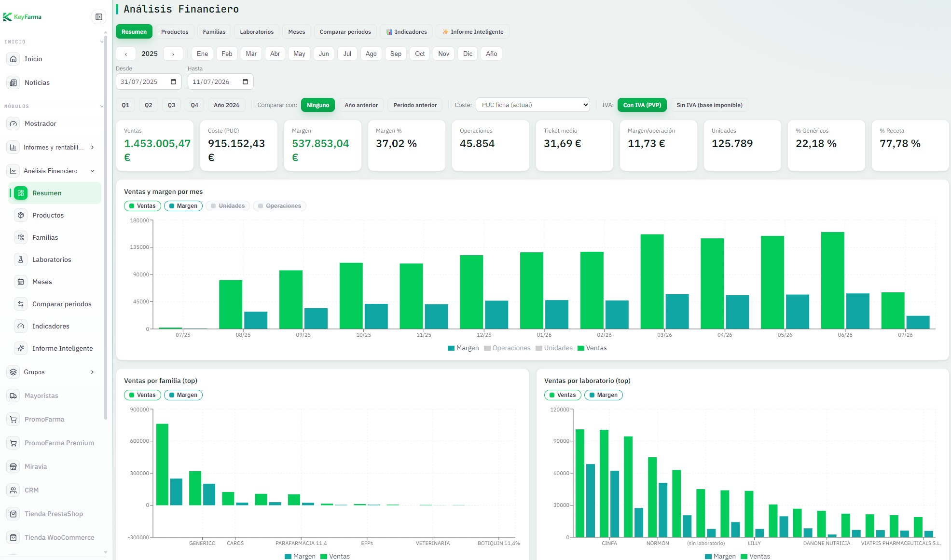Image resolution: width=951 pixels, height=560 pixels.
Task: Click the Grupos layers icon
Action: 14,372
